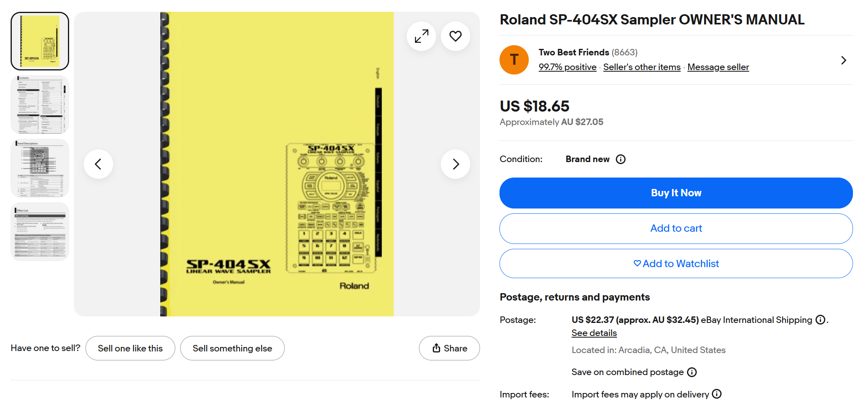
Task: View the Contents page thumbnail
Action: [x=40, y=105]
